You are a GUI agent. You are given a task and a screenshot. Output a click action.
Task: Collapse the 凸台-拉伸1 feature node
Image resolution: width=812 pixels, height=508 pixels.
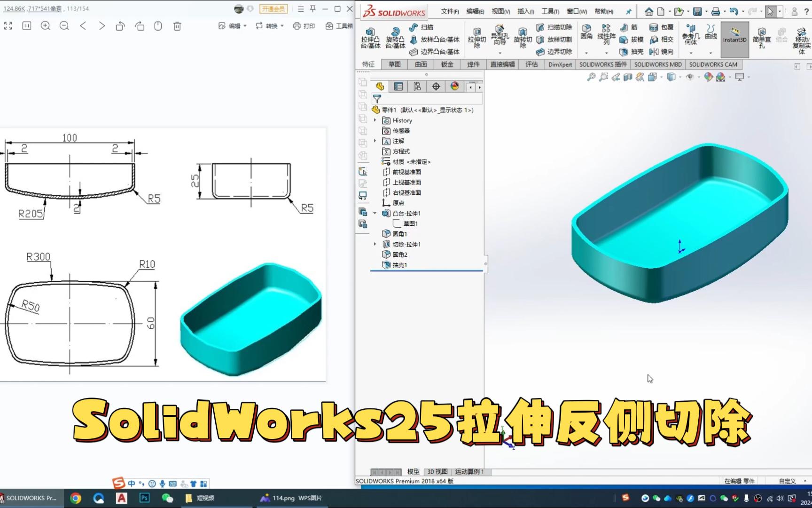point(375,213)
